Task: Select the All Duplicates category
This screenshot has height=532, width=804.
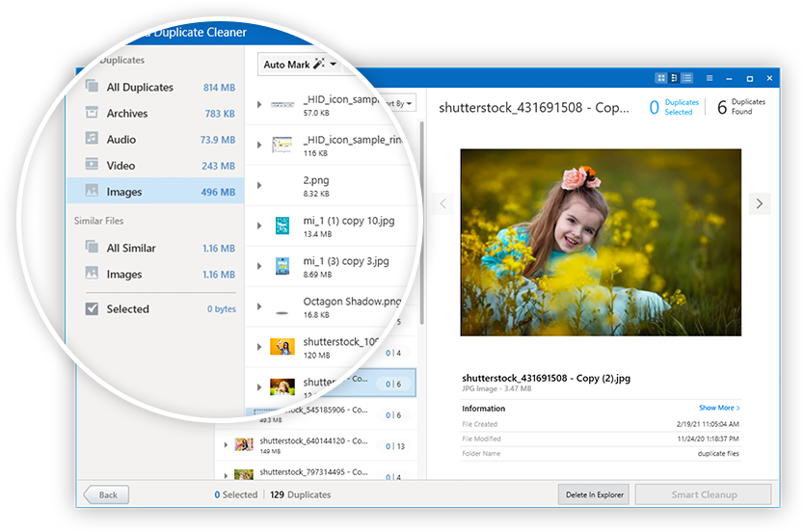Action: click(x=155, y=87)
